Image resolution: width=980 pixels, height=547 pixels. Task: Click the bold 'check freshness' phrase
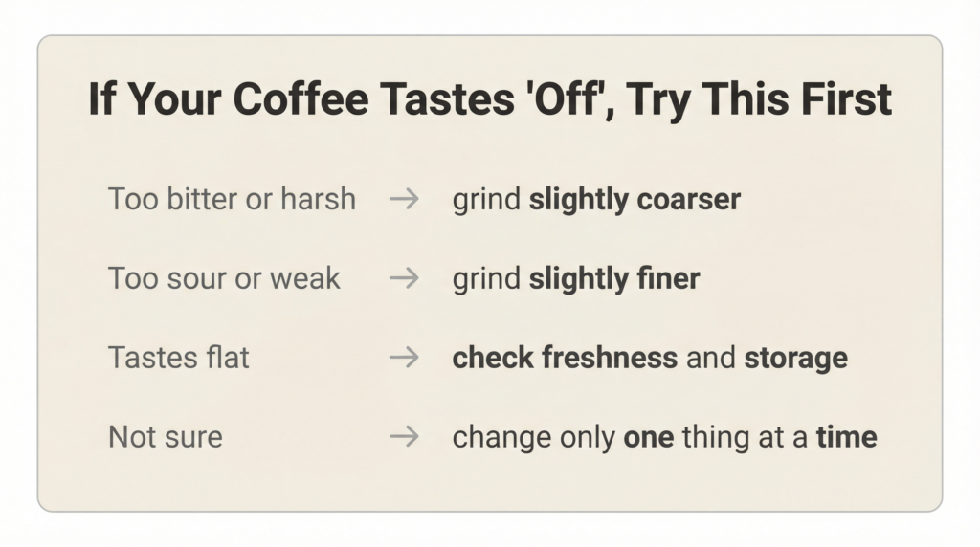[x=565, y=358]
